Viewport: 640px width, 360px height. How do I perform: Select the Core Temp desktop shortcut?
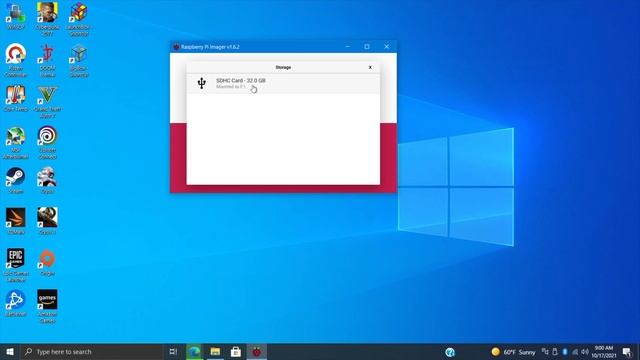16,98
